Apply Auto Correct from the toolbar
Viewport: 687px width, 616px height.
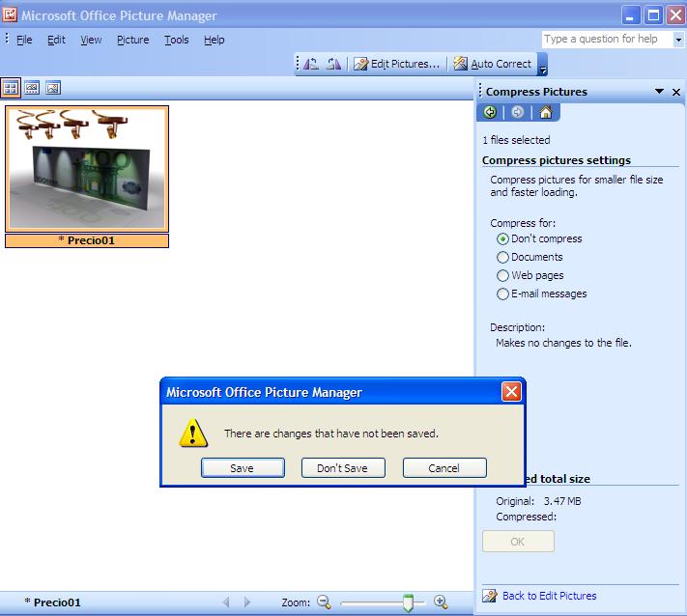point(492,64)
